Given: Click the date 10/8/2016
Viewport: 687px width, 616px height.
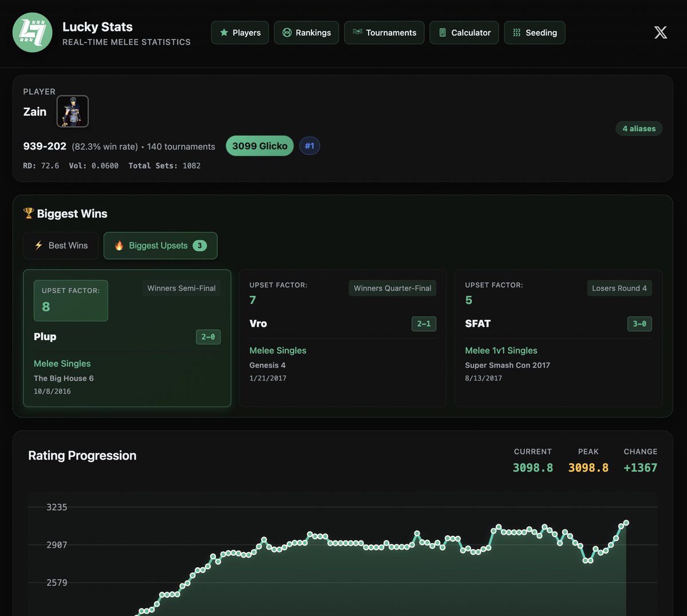Looking at the screenshot, I should pyautogui.click(x=52, y=392).
